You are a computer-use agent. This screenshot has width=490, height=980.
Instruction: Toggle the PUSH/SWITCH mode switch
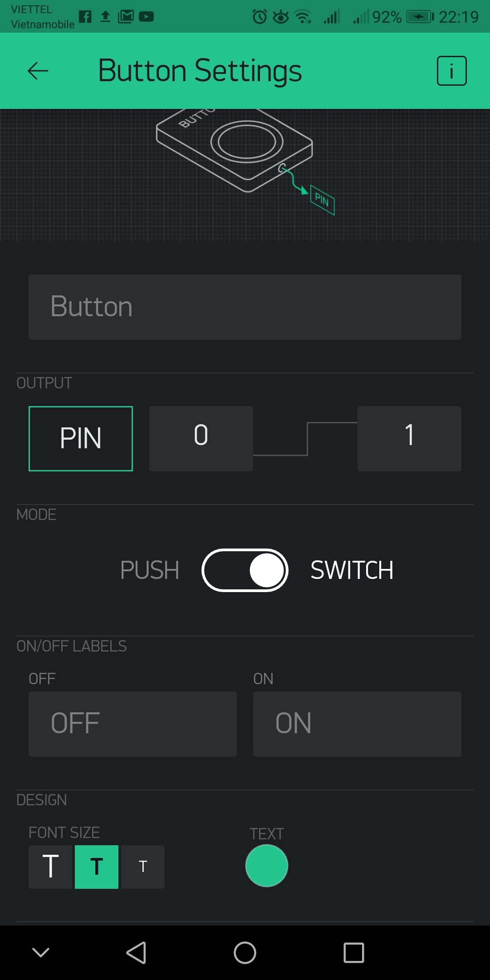[x=245, y=570]
